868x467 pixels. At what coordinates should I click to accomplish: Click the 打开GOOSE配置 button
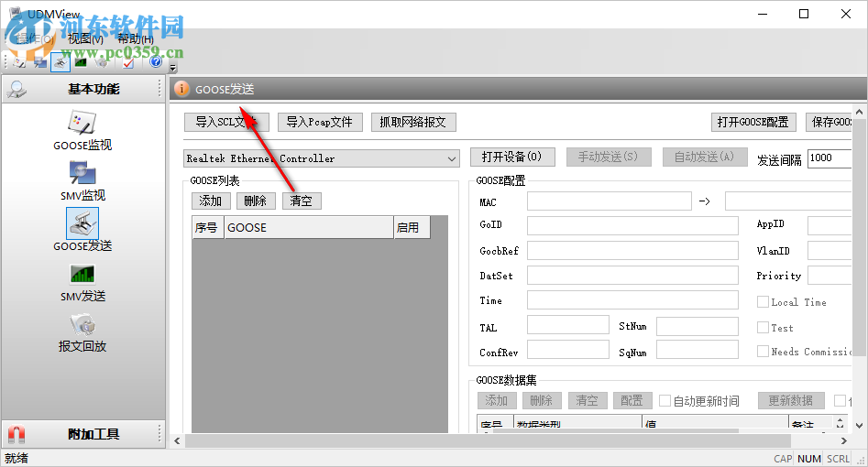pyautogui.click(x=753, y=123)
